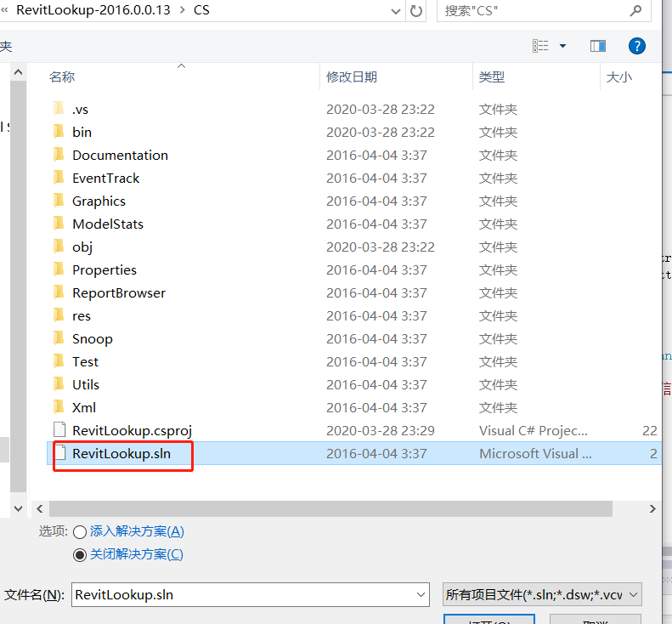The height and width of the screenshot is (624, 672).
Task: Select the res folder icon
Action: click(59, 315)
